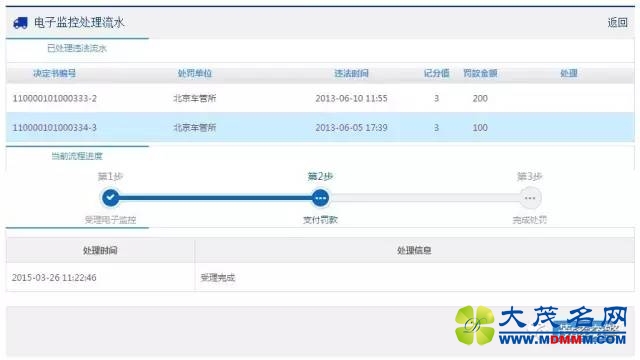Select the 当前流程进度 tab

coord(77,156)
